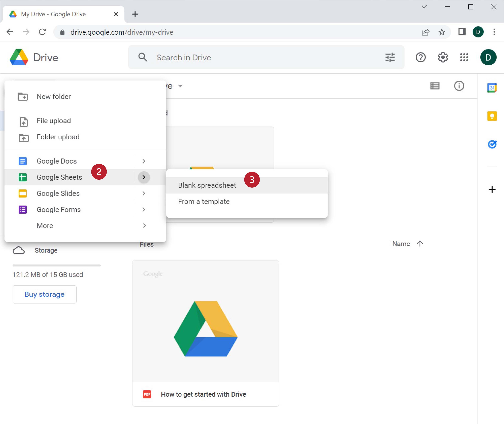Open Google Keep side panel icon
Screen dimensions: 504x424
click(492, 116)
